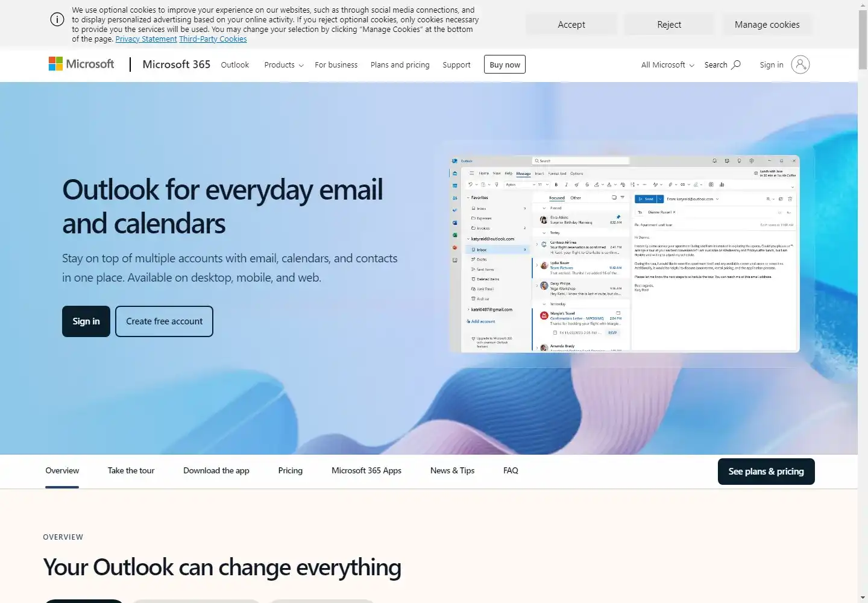Open the For business nav link
Screen dimensions: 868x603
tap(336, 65)
